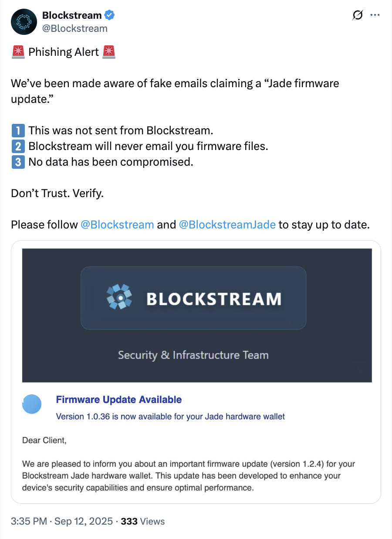392x539 pixels.
Task: Open the @BlockstreamJade mention link
Action: pos(227,225)
